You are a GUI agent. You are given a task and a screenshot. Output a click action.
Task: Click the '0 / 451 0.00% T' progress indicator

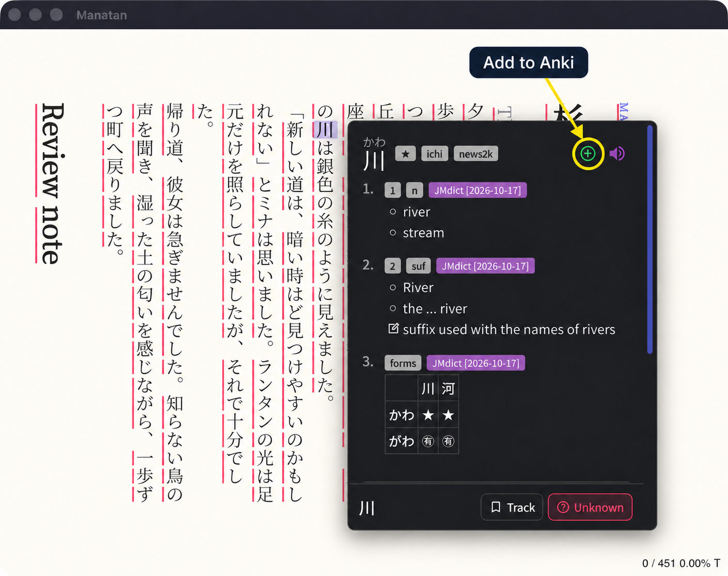click(x=681, y=563)
